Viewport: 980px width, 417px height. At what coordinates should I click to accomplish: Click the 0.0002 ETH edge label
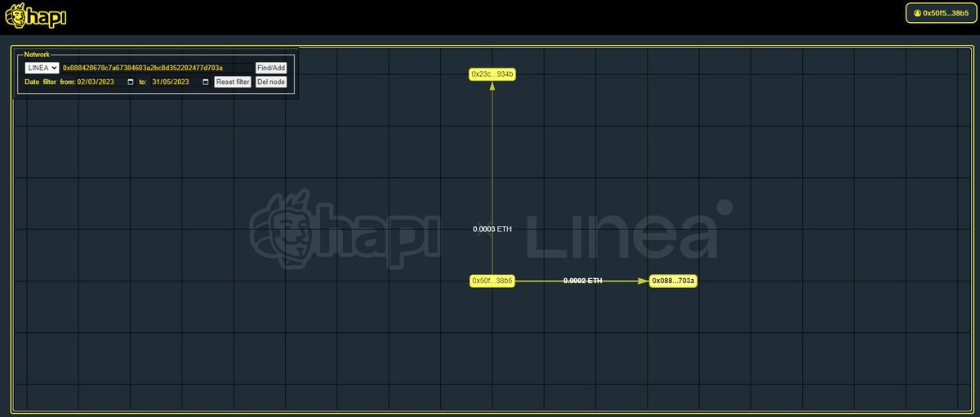(x=583, y=281)
